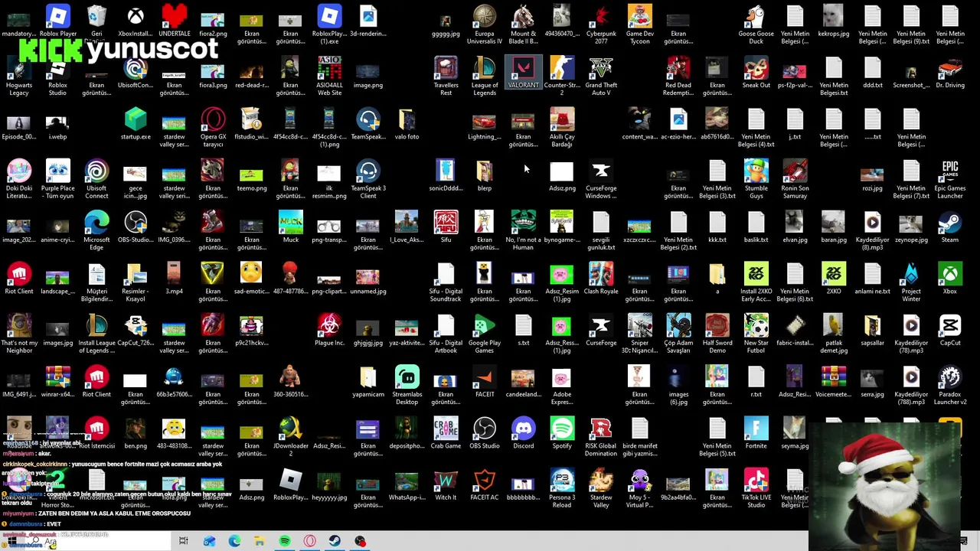Open League of Legends shortcut

[x=485, y=76]
